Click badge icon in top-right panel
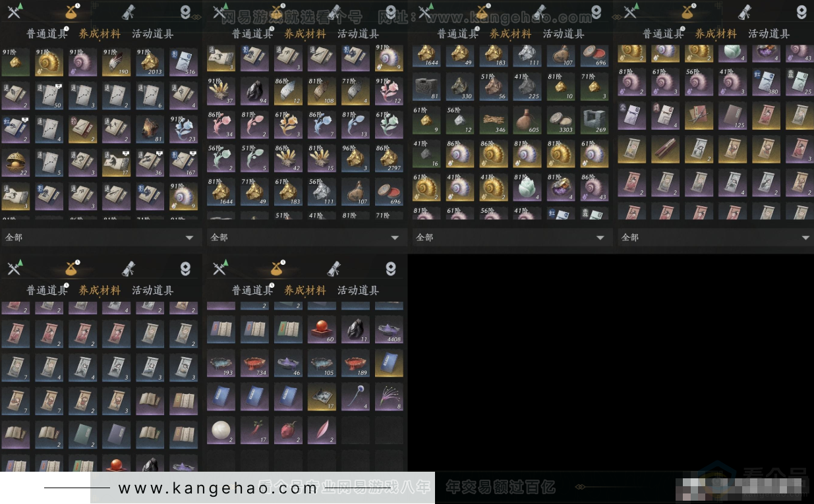This screenshot has height=504, width=814. tap(801, 12)
